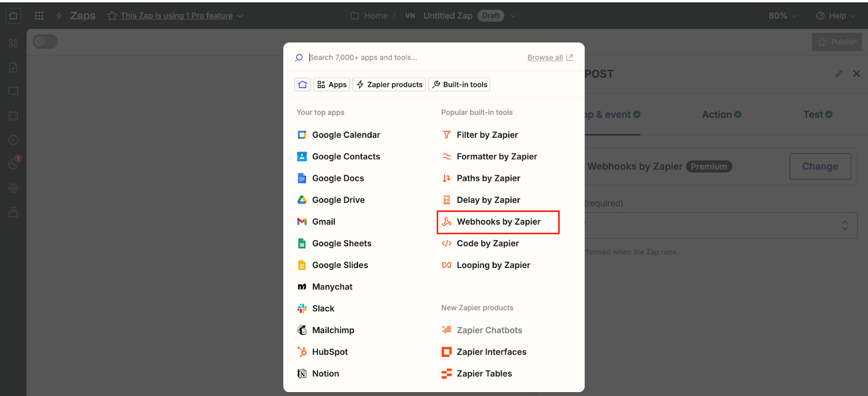Select Webhooks by Zapier from list

498,222
